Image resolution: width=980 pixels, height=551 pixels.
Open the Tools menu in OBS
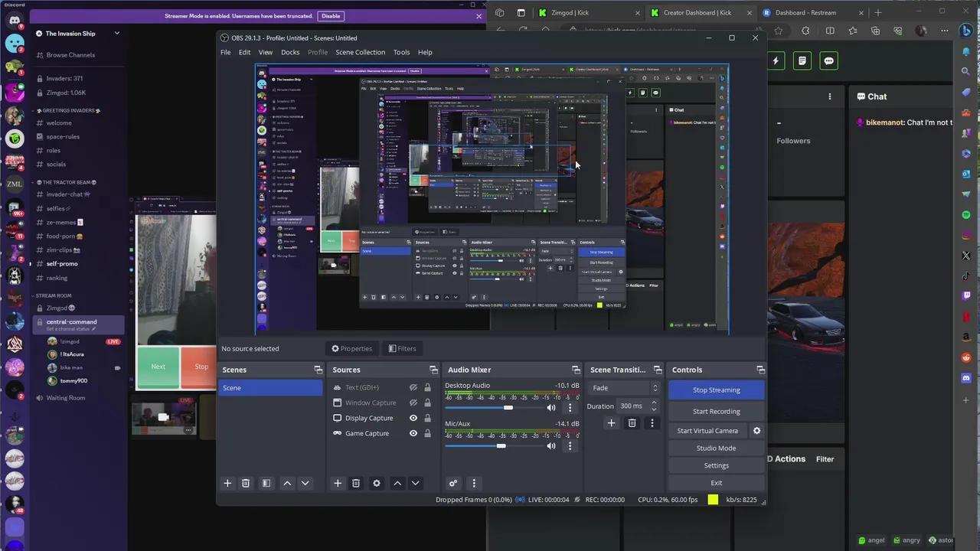tap(401, 52)
